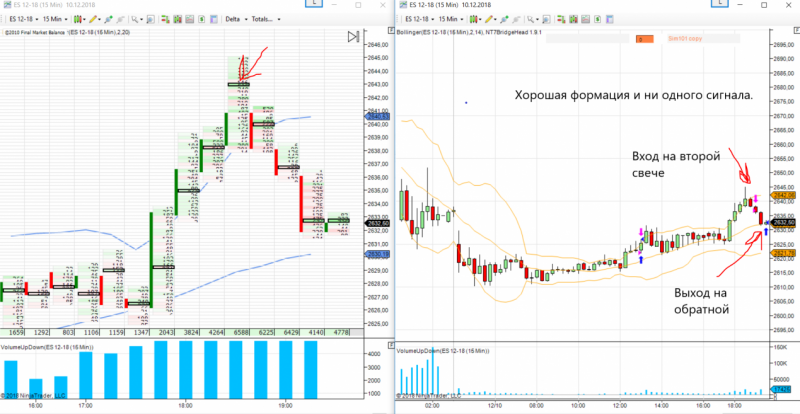The image size is (800, 414).
Task: Open 15 Min interval dropdown in right window
Action: [x=451, y=19]
